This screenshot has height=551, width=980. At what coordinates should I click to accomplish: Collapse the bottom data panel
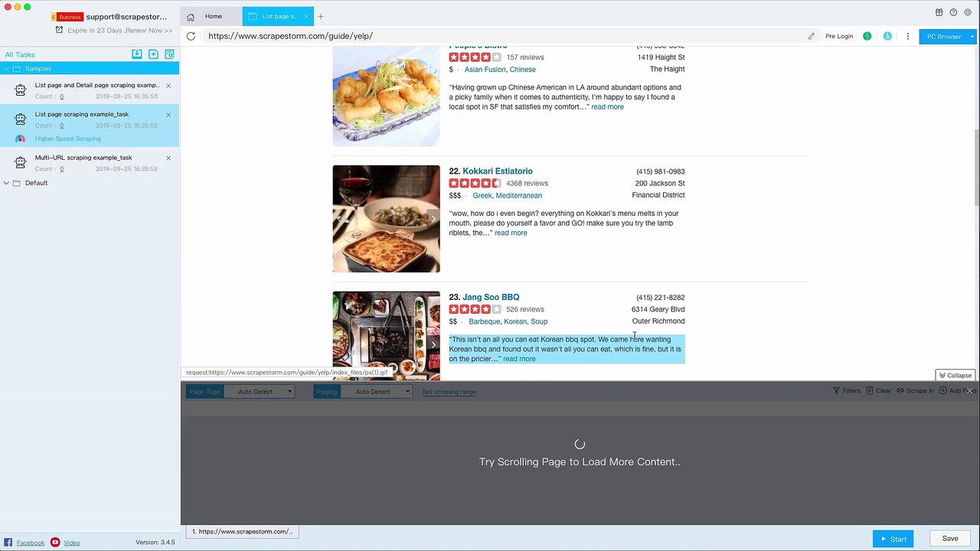click(955, 375)
